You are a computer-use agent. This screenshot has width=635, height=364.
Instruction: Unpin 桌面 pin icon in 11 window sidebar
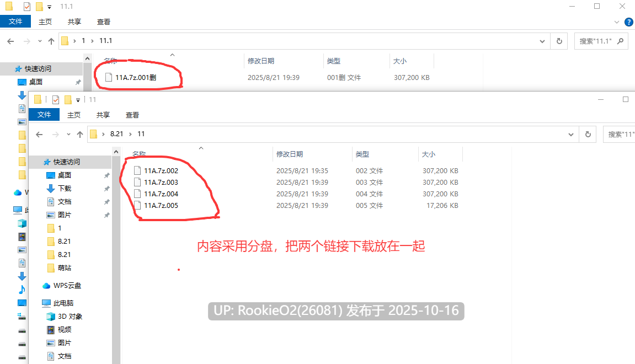click(x=106, y=175)
